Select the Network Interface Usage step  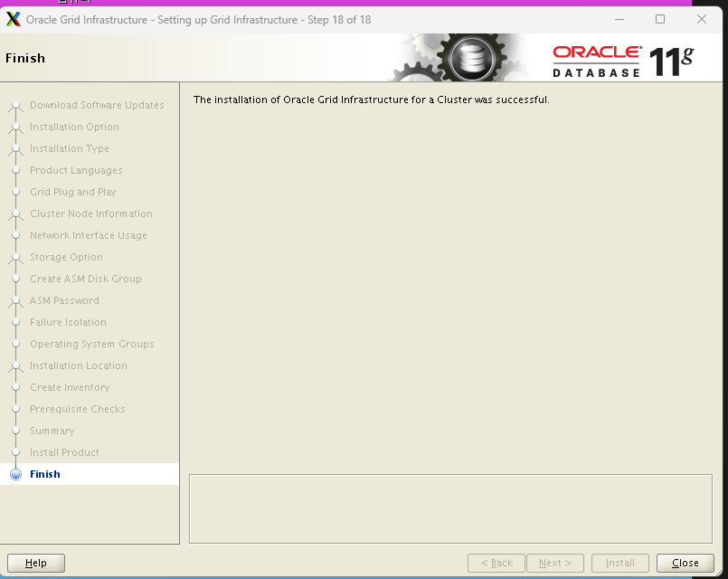(x=89, y=235)
